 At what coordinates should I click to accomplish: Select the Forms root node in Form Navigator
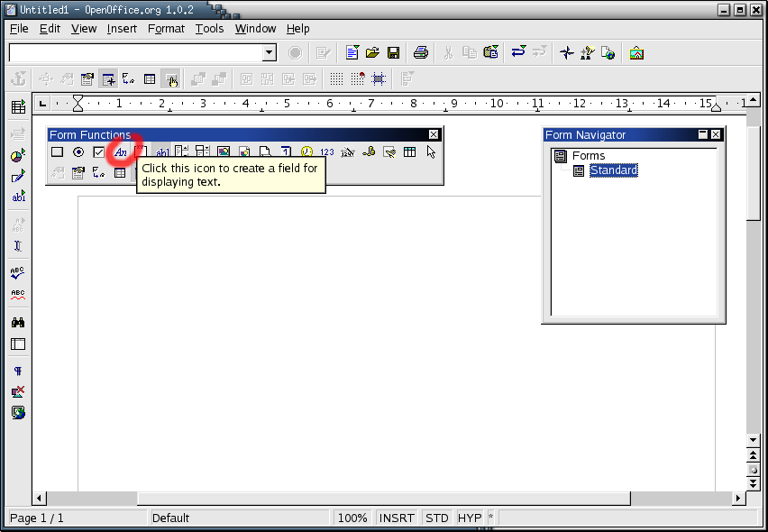point(589,156)
